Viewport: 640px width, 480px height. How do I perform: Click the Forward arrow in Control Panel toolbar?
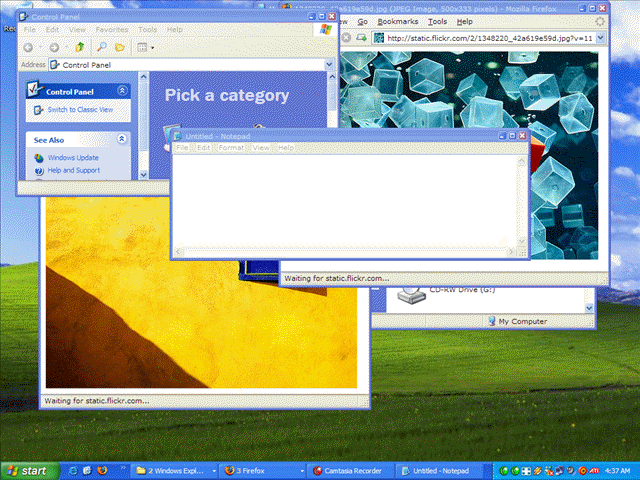pos(54,48)
